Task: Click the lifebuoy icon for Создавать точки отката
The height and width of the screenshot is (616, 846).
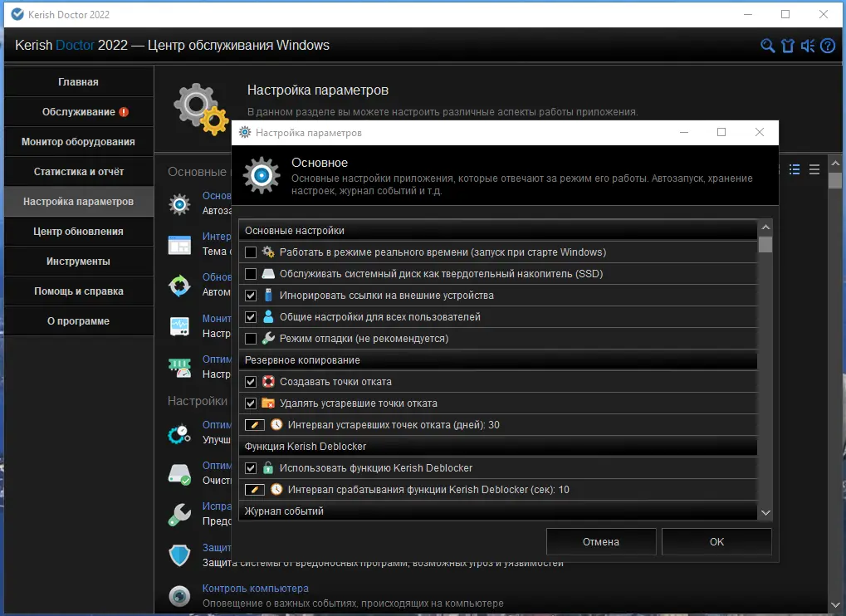Action: [x=268, y=381]
